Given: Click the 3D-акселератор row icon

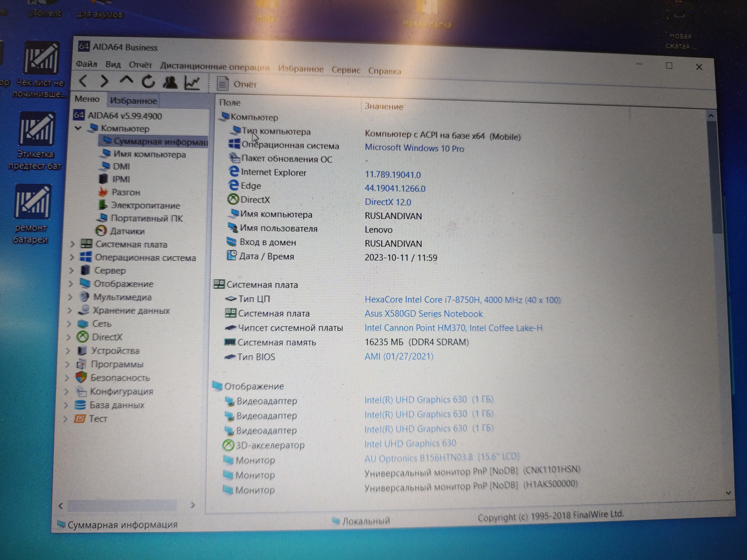Looking at the screenshot, I should click(228, 445).
